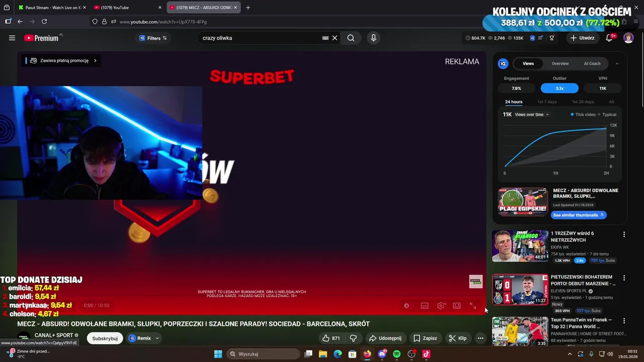This screenshot has height=362, width=644.
Task: Choose the 'All' time range
Action: pos(611,102)
